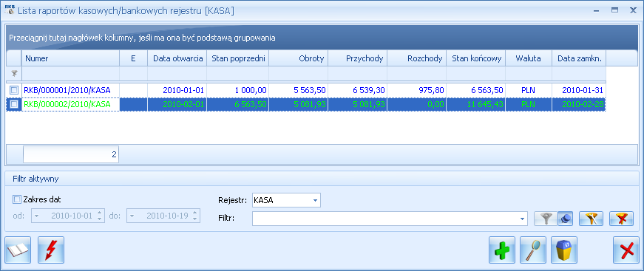Close window with red X button
Image resolution: width=644 pixels, height=271 pixels.
coord(626,250)
